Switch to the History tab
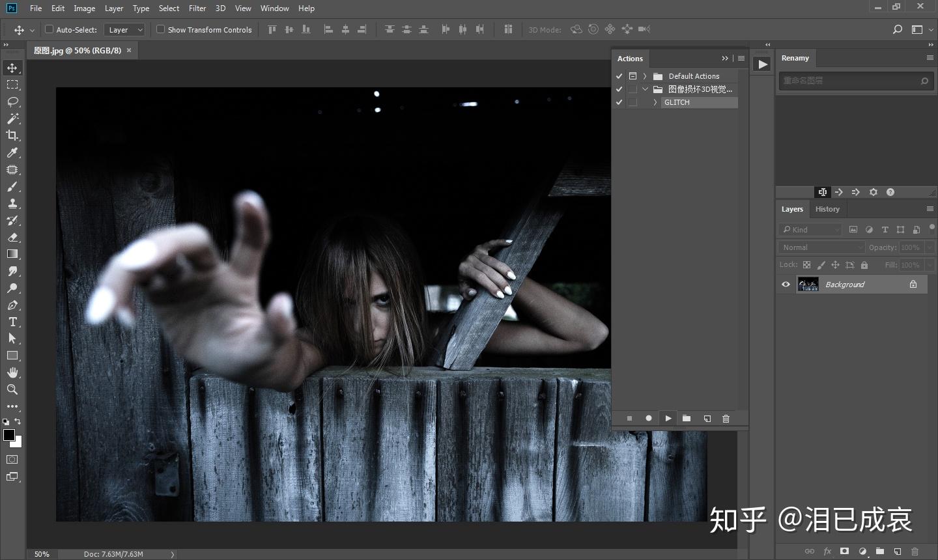The height and width of the screenshot is (560, 938). click(x=827, y=209)
